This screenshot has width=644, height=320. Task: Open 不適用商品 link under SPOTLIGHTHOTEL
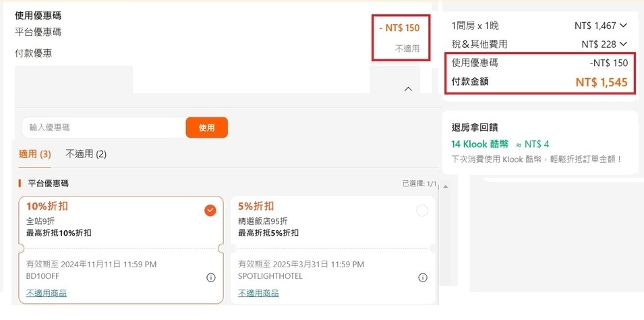click(258, 293)
